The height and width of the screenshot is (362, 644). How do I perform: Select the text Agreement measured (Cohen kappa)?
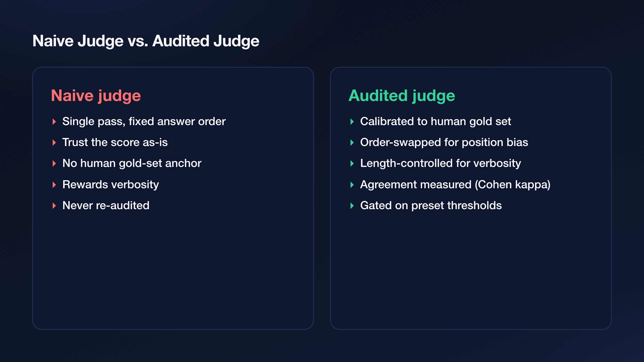point(455,185)
